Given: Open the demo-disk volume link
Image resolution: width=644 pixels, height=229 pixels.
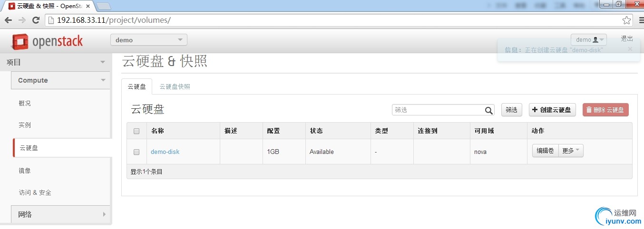Looking at the screenshot, I should [x=165, y=152].
